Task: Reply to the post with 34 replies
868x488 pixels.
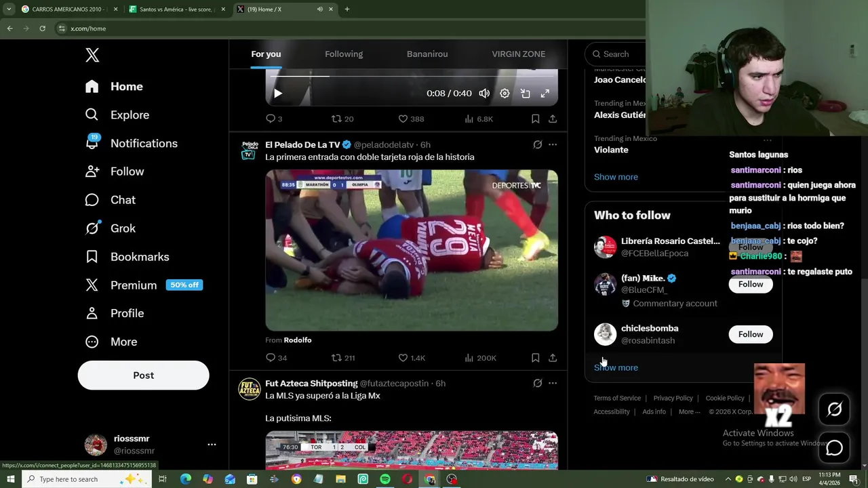Action: coord(276,358)
